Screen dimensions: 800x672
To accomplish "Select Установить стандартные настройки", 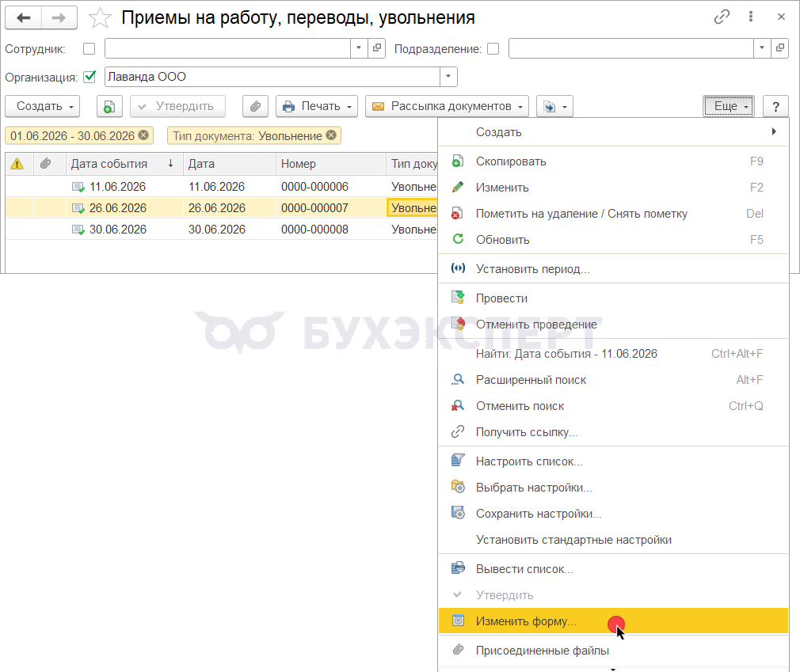I will click(613, 540).
